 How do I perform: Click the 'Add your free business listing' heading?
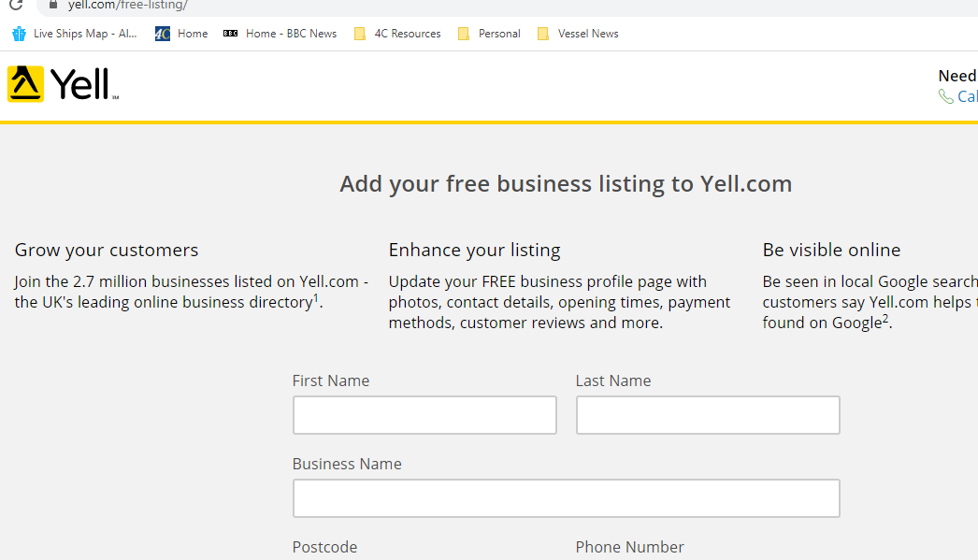(x=566, y=183)
